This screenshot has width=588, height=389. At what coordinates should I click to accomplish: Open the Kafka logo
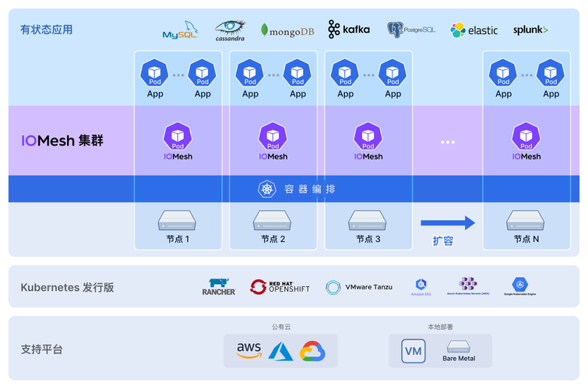(x=349, y=30)
